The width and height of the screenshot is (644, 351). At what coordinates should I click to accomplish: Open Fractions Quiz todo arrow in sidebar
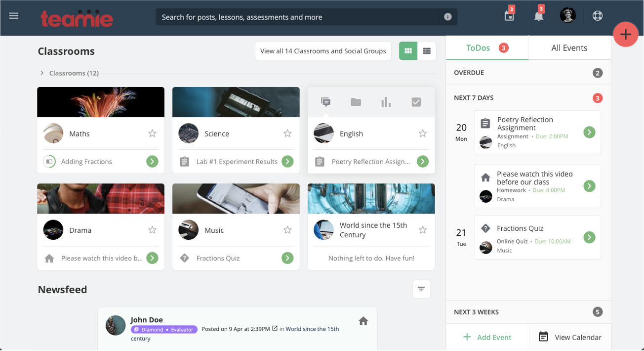589,237
